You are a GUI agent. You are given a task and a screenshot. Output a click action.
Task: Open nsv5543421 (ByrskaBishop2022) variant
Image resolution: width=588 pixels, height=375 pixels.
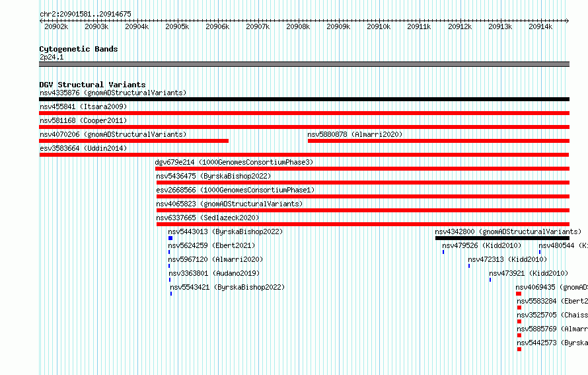[227, 287]
